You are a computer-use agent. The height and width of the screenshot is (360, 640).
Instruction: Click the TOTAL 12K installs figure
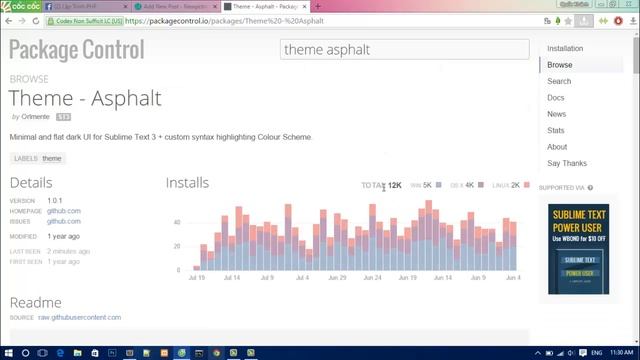click(x=381, y=185)
